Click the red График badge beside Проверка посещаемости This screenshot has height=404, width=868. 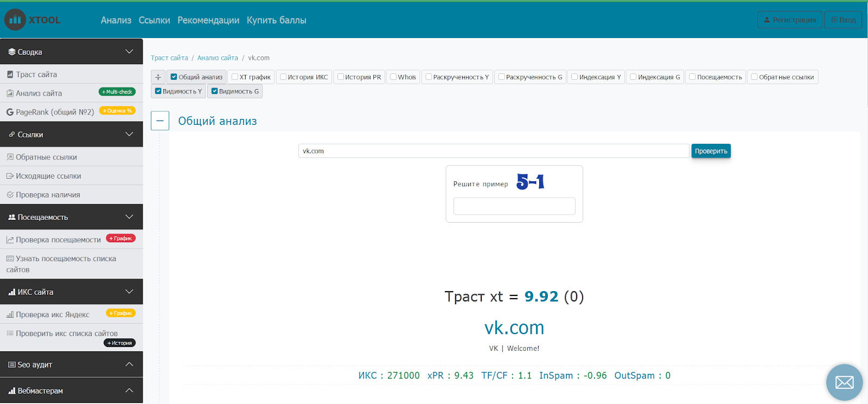click(120, 238)
